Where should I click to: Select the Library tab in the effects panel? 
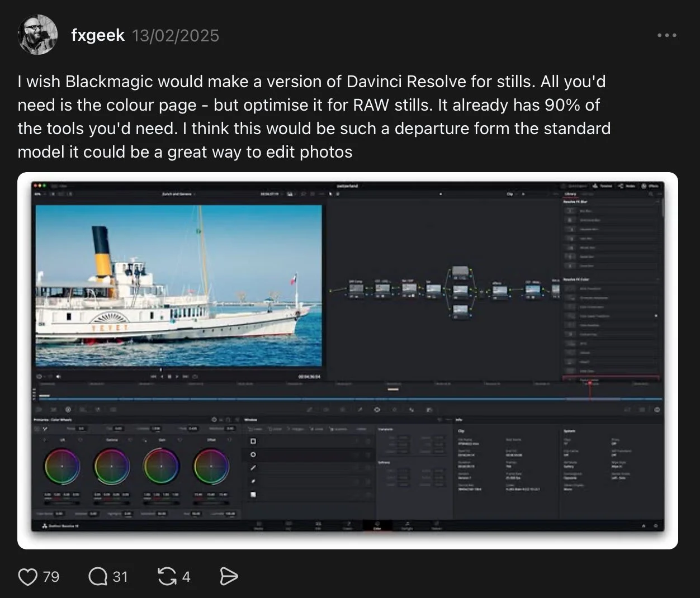[x=570, y=194]
